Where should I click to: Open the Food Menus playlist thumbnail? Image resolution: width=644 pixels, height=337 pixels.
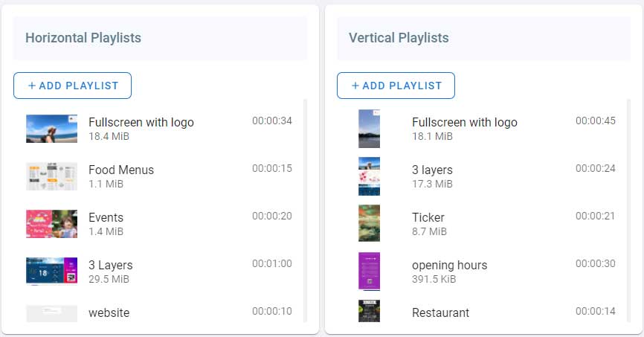click(x=51, y=176)
